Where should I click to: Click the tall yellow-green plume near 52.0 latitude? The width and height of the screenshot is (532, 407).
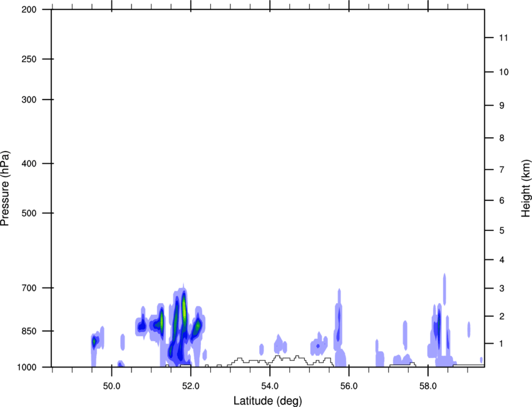coord(184,311)
